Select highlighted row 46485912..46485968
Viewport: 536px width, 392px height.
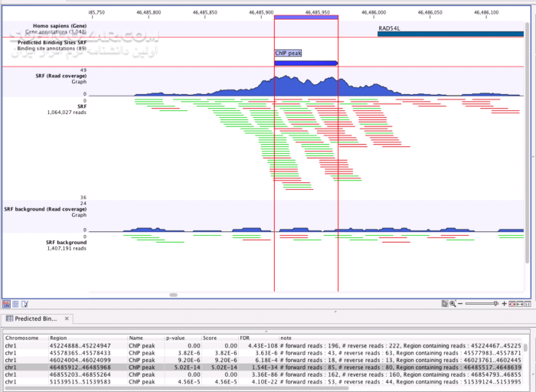click(x=263, y=367)
